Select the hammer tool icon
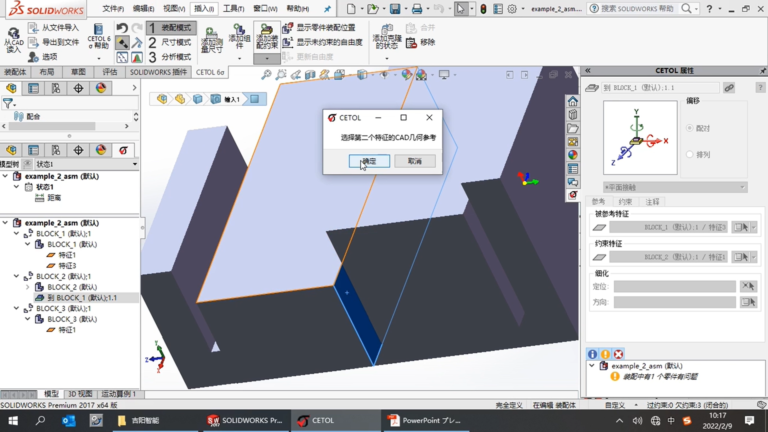768x432 pixels. tap(137, 43)
